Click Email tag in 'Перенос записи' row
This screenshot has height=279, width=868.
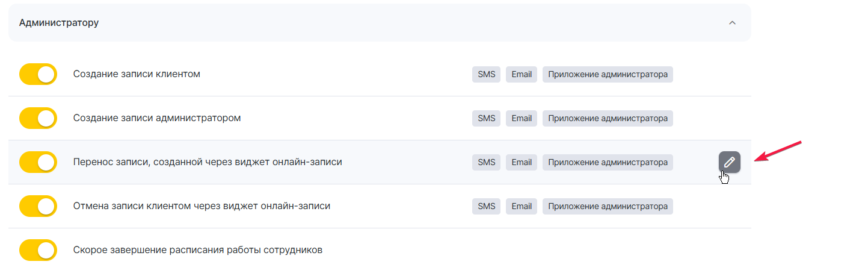(522, 162)
